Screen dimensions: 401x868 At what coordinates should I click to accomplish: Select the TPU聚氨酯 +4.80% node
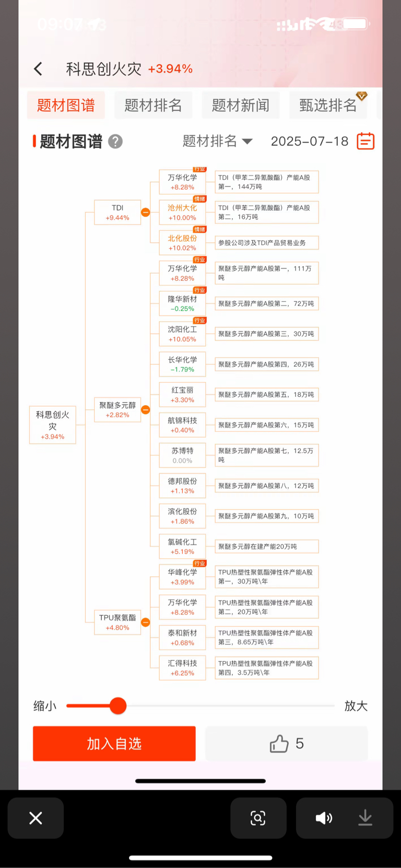[x=117, y=623]
